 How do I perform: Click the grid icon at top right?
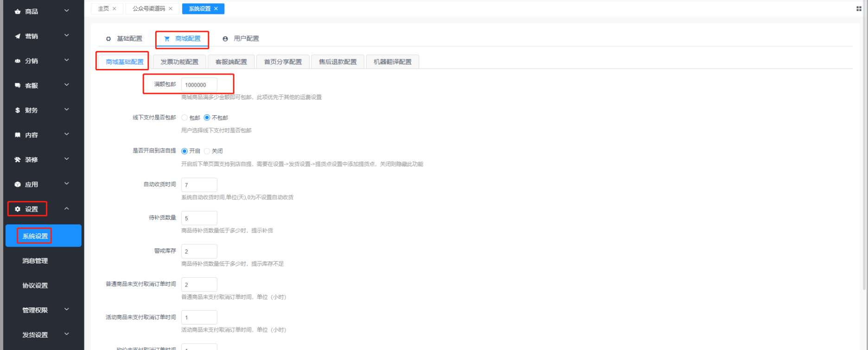(858, 9)
